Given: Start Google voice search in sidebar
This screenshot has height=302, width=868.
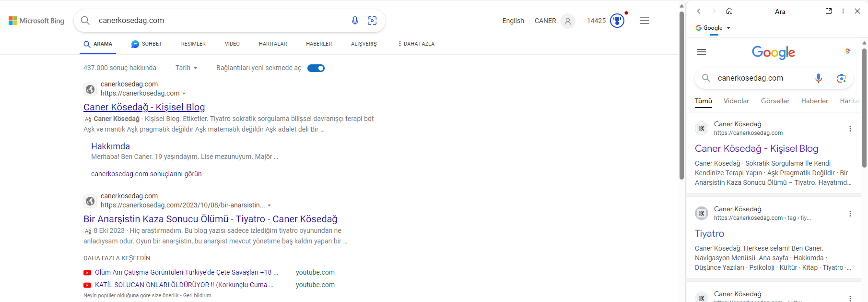Looking at the screenshot, I should pos(819,78).
